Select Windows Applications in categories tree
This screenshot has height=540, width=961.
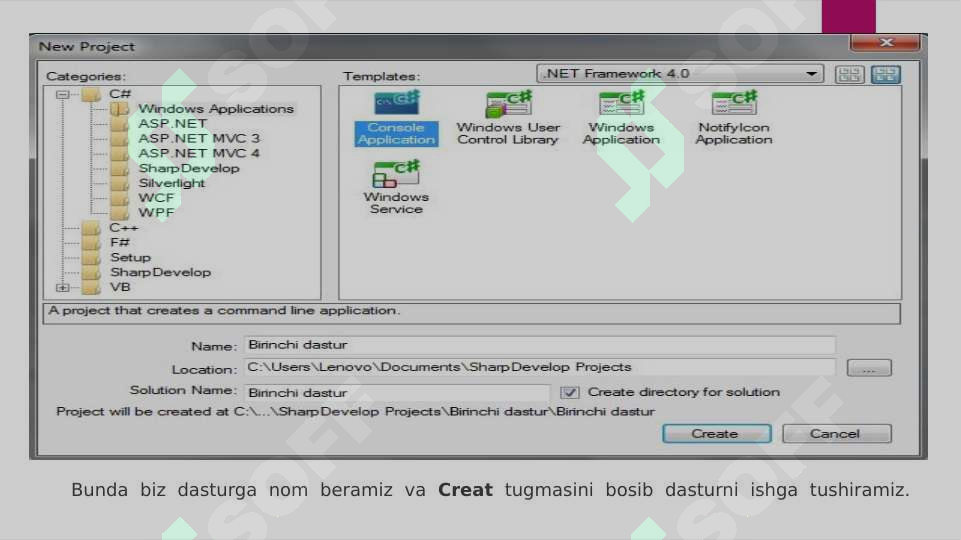[x=216, y=109]
